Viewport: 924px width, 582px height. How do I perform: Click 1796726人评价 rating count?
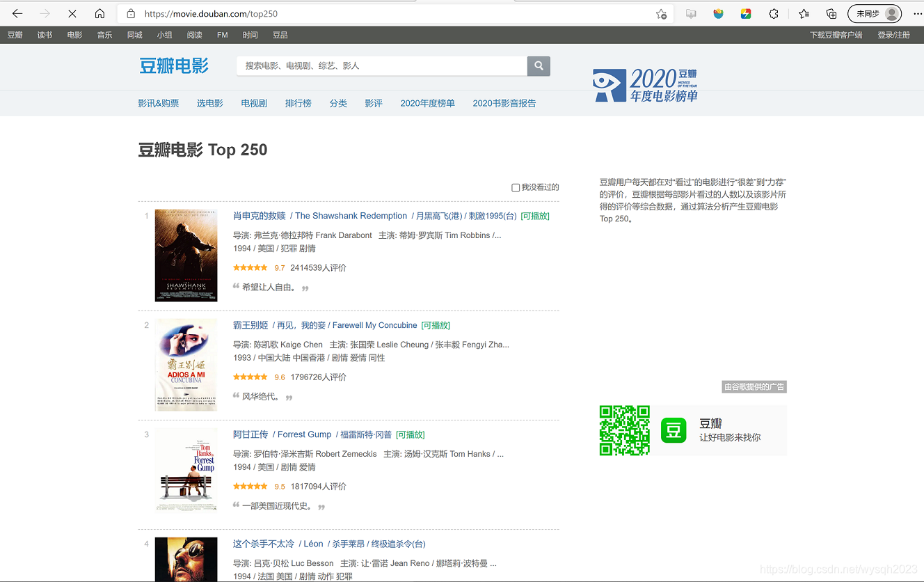point(318,377)
